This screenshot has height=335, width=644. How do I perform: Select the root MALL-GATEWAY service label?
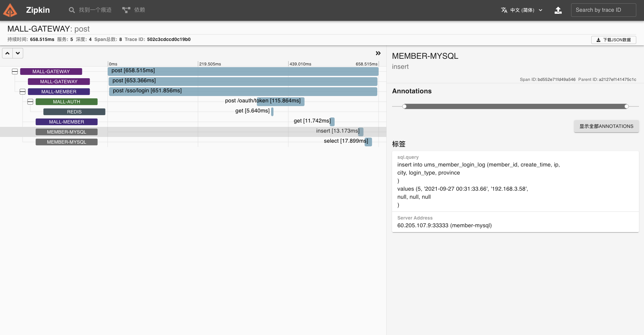51,71
